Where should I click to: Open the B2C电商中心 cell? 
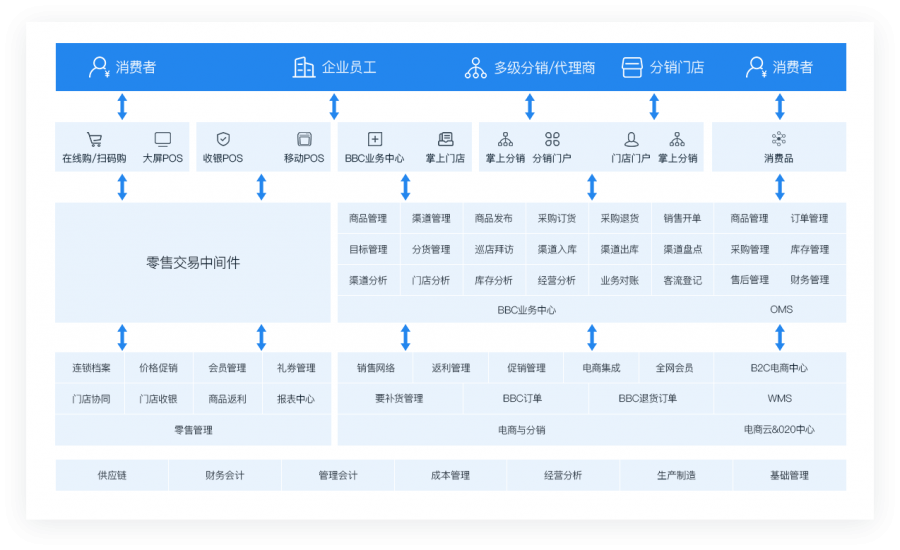pos(779,368)
